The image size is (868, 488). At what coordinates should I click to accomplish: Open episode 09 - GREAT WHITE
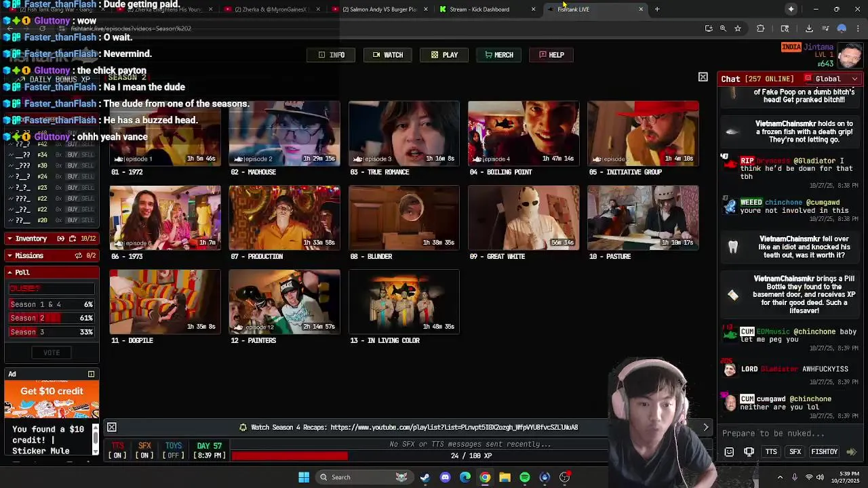click(x=524, y=218)
